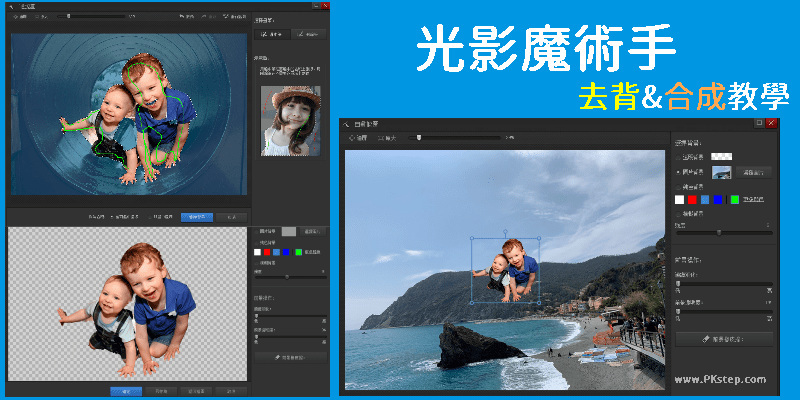The width and height of the screenshot is (800, 400).
Task: Pick red swatch in cutout preview panel
Action: [267, 252]
